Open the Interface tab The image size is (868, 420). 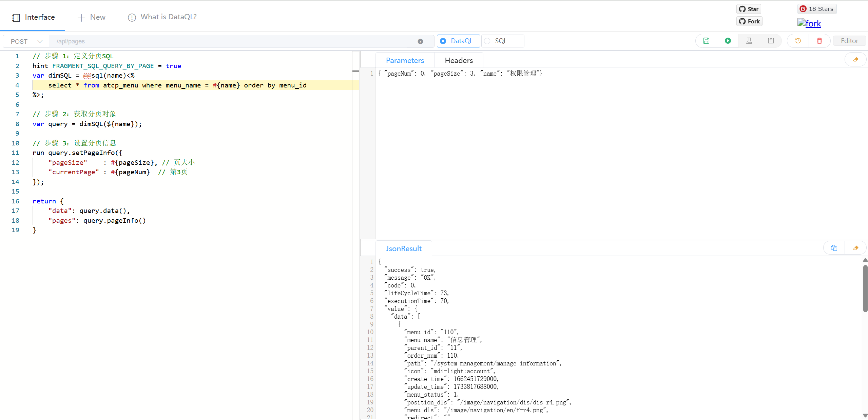pyautogui.click(x=33, y=17)
